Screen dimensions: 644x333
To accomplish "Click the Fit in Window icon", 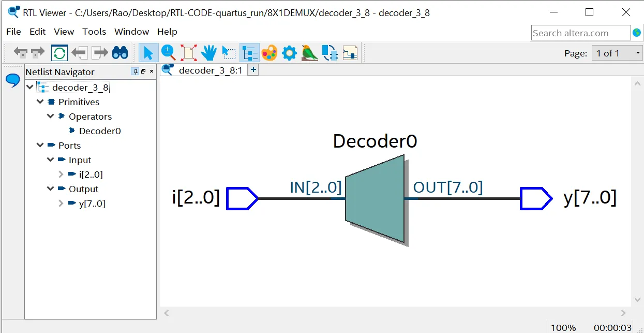I will [189, 52].
